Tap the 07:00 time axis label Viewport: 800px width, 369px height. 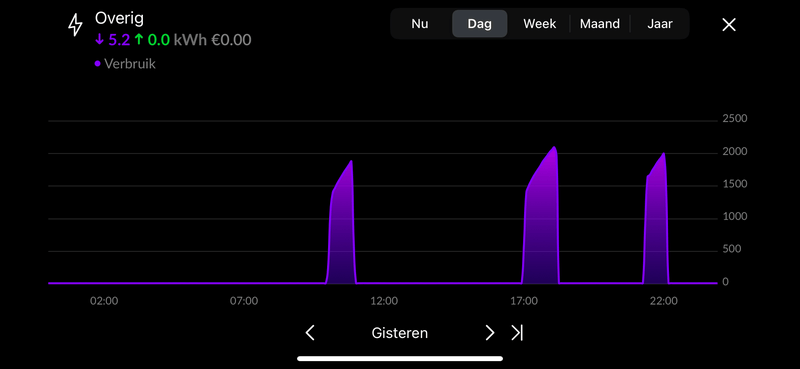click(x=244, y=301)
